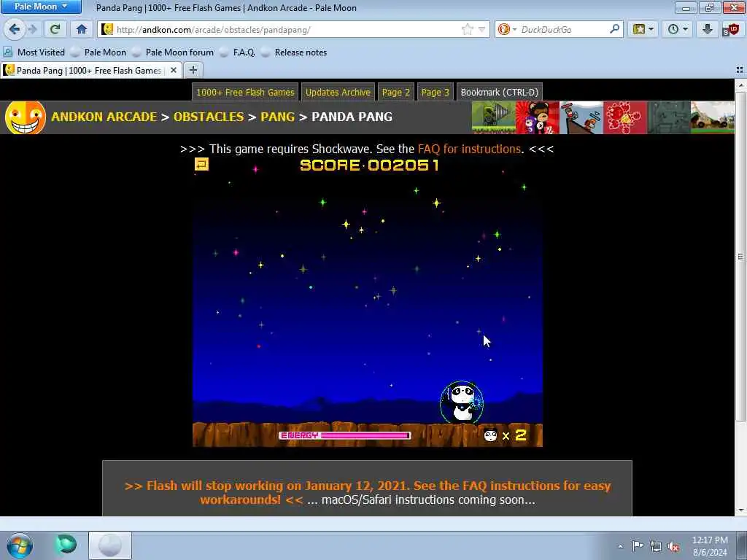Open the seesaw characters game thumbnail
The width and height of the screenshot is (747, 560).
[x=581, y=117]
